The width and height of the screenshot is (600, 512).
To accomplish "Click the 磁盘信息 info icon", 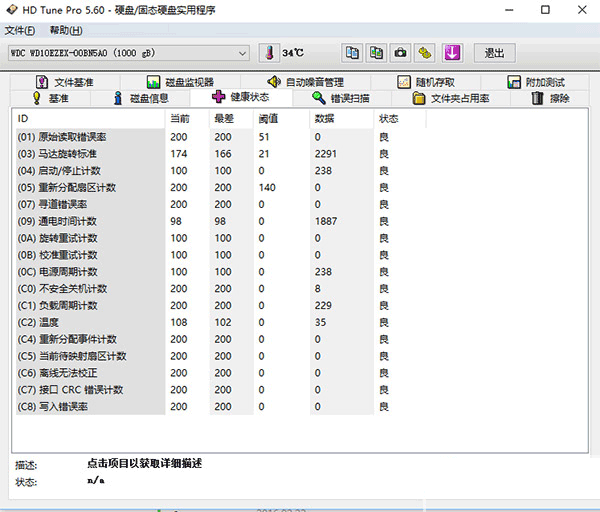I will pyautogui.click(x=118, y=98).
